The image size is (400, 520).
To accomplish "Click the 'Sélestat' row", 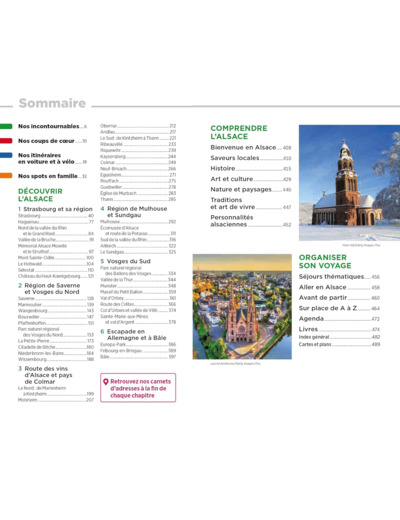I will pos(56,270).
